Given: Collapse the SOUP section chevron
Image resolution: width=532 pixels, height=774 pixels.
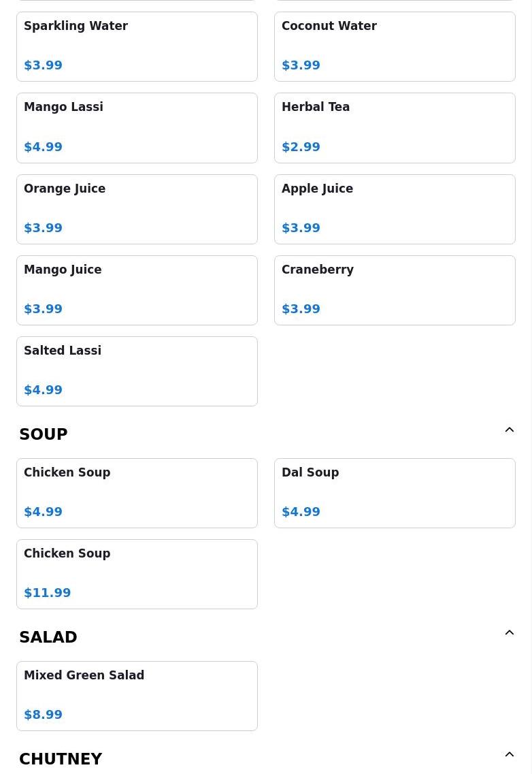Looking at the screenshot, I should tap(510, 430).
